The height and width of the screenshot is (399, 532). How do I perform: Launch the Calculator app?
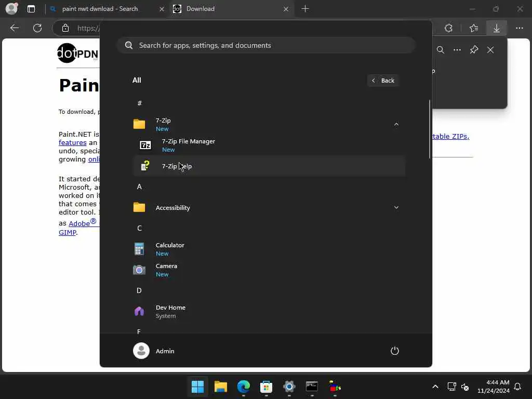(x=269, y=249)
